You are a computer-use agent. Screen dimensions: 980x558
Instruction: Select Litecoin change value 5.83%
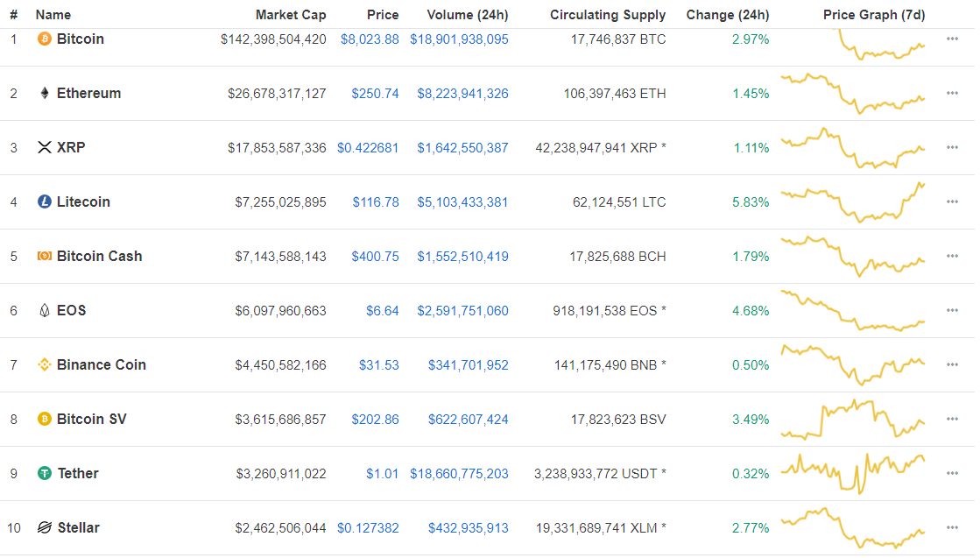pyautogui.click(x=751, y=202)
